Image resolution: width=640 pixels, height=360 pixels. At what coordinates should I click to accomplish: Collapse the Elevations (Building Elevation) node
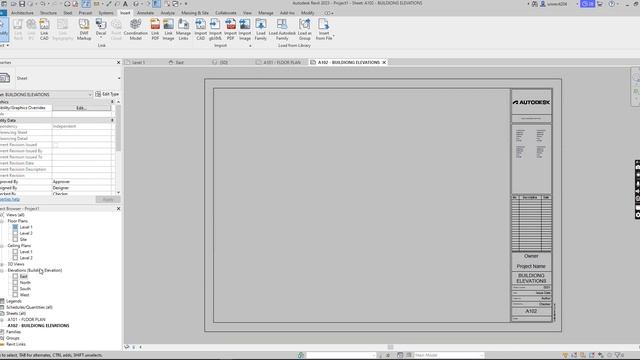click(x=2, y=270)
